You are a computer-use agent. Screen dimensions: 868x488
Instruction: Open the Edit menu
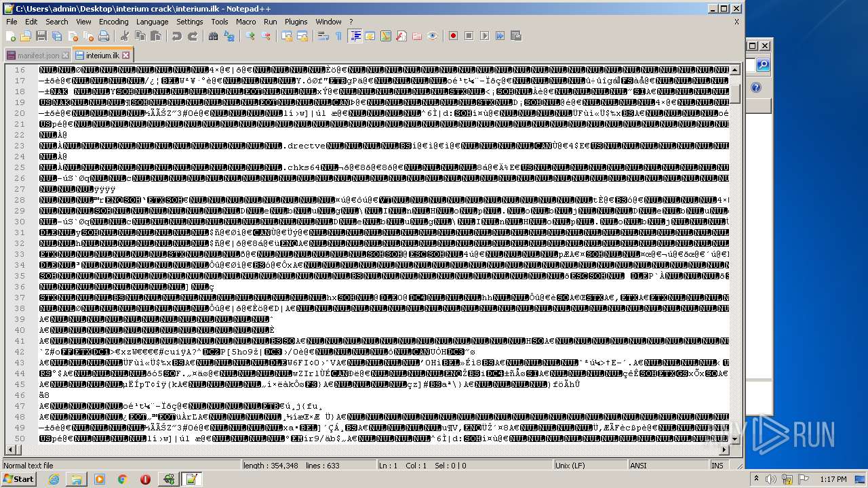31,22
